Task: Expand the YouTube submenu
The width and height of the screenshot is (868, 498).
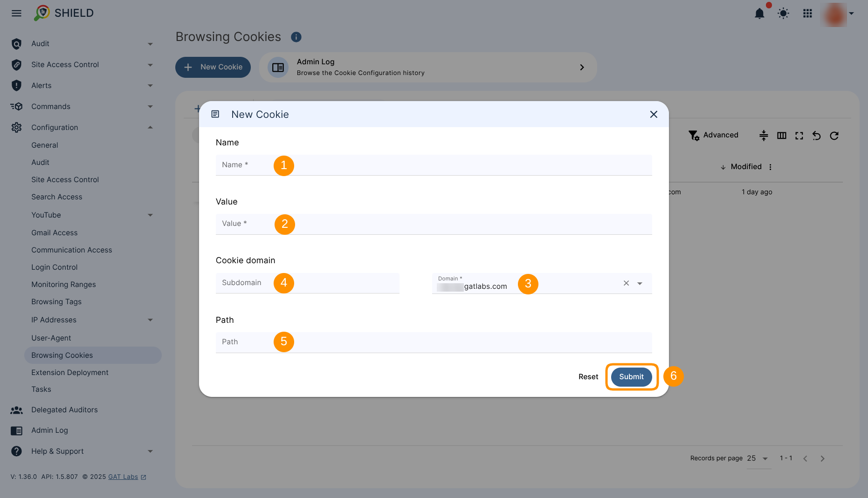Action: click(x=150, y=215)
